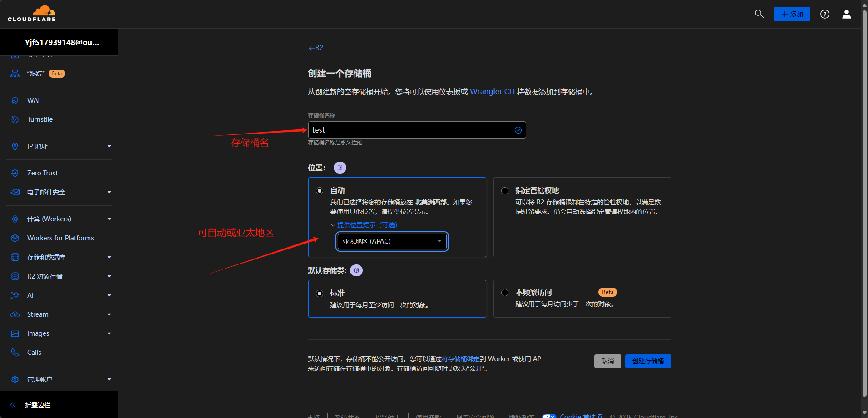Click the IP 地址 location pin icon
The height and width of the screenshot is (418, 868).
[15, 146]
